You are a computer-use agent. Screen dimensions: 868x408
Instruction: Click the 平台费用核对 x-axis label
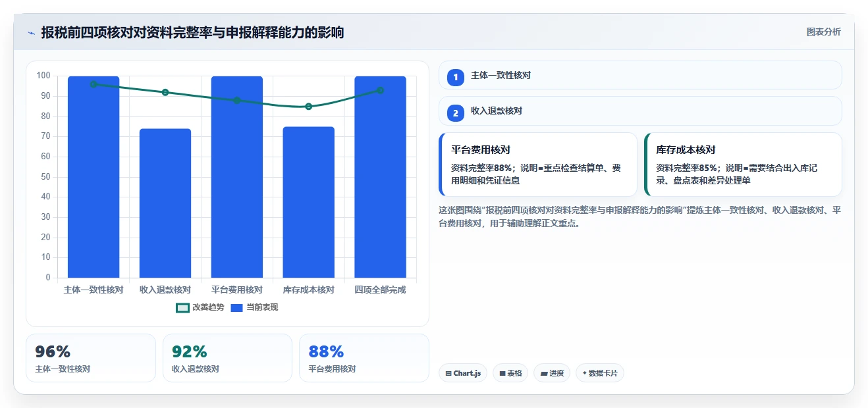tap(237, 290)
